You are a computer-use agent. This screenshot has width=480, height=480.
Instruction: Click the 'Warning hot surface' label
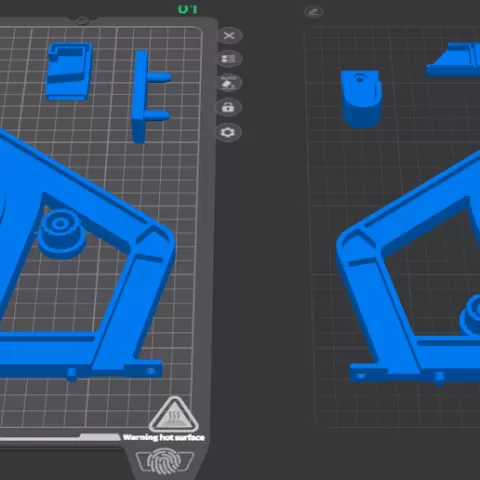pyautogui.click(x=164, y=437)
